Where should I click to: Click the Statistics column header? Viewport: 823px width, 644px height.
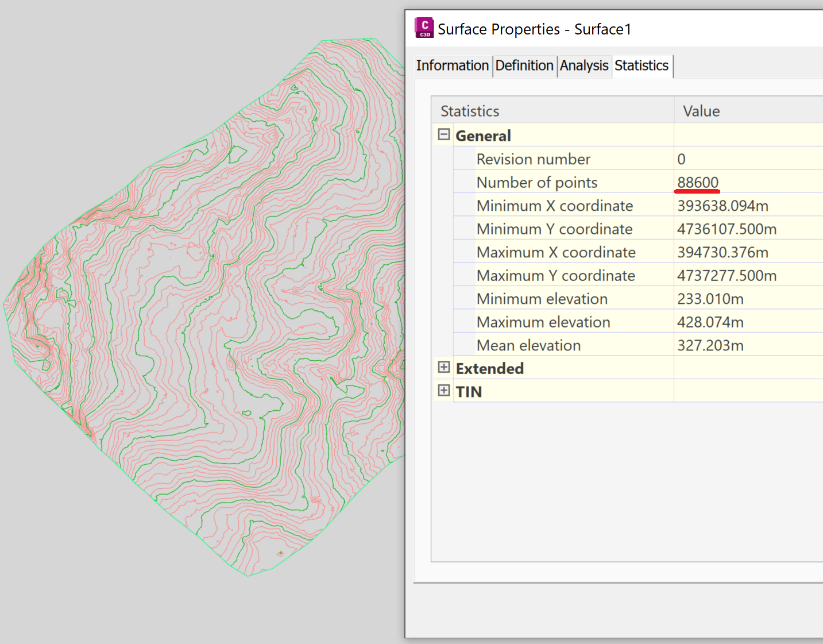pyautogui.click(x=469, y=110)
